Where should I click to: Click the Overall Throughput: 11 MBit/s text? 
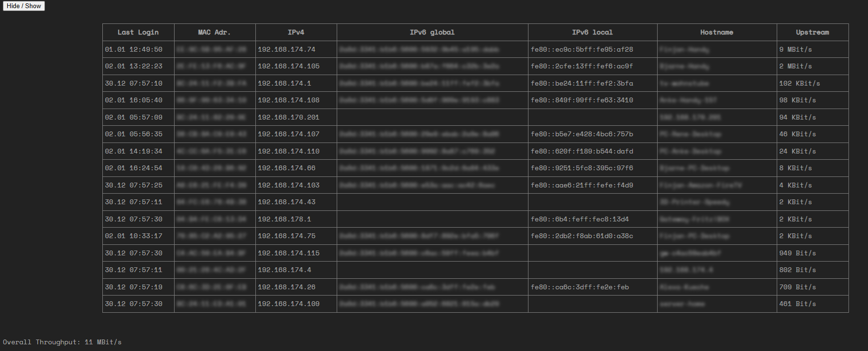(x=62, y=342)
